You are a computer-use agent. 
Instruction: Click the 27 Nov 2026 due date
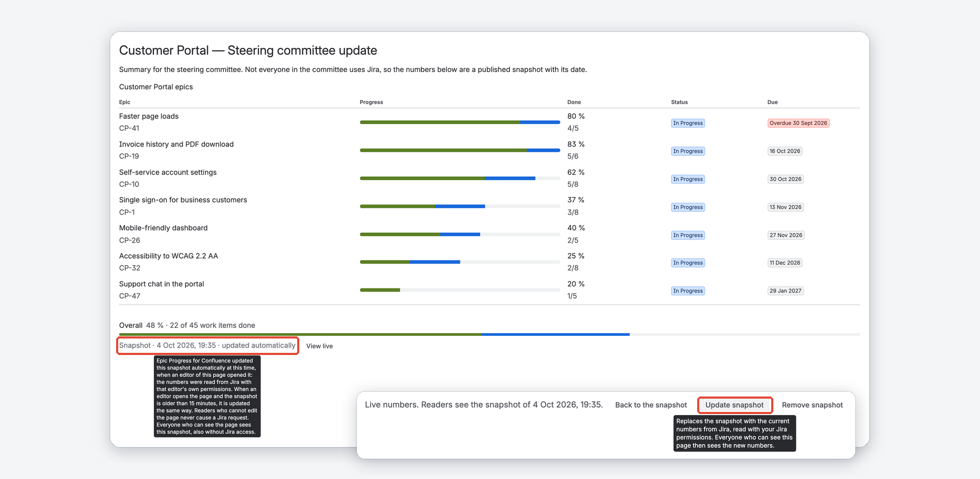786,235
